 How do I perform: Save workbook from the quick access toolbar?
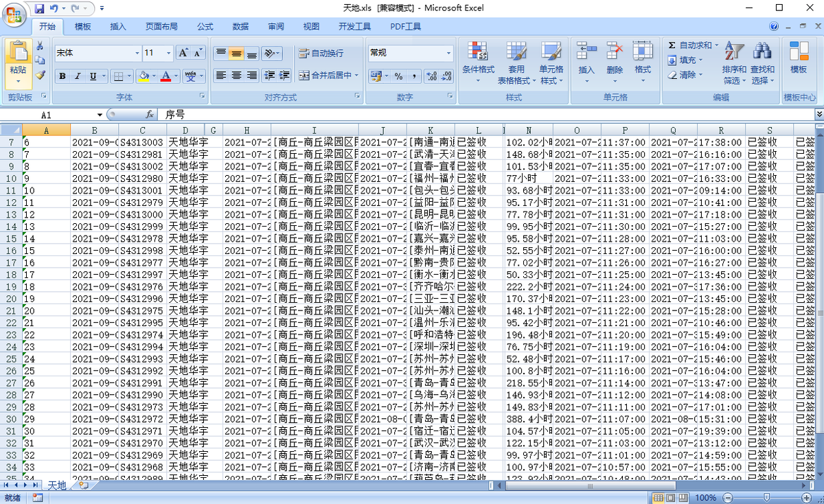coord(39,8)
